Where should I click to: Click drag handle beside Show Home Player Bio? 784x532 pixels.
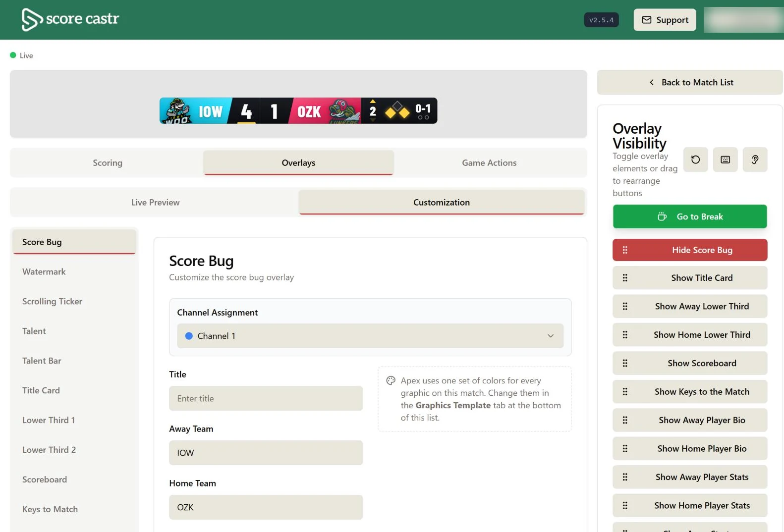pos(625,449)
